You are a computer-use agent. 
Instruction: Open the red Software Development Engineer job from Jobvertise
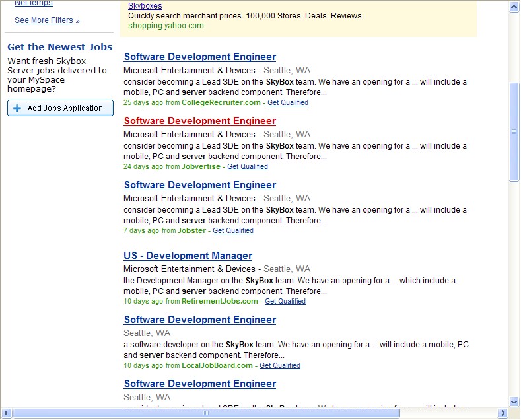[200, 121]
